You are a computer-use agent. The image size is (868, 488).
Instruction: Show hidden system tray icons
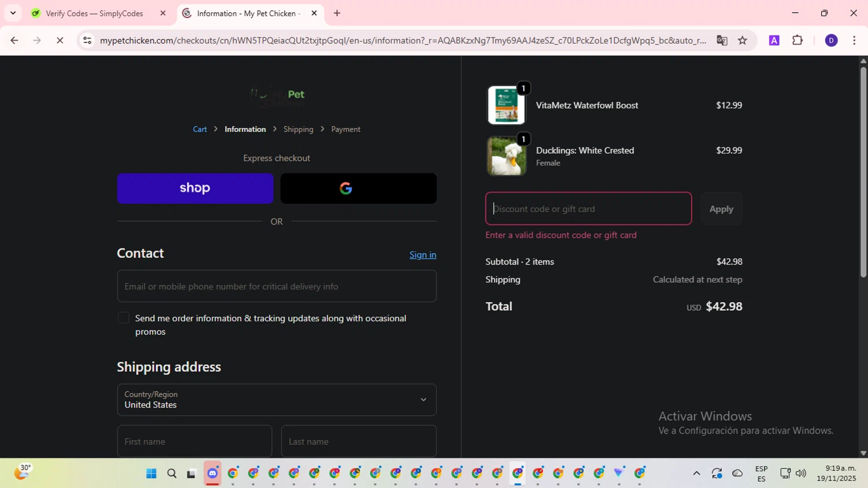(x=696, y=474)
